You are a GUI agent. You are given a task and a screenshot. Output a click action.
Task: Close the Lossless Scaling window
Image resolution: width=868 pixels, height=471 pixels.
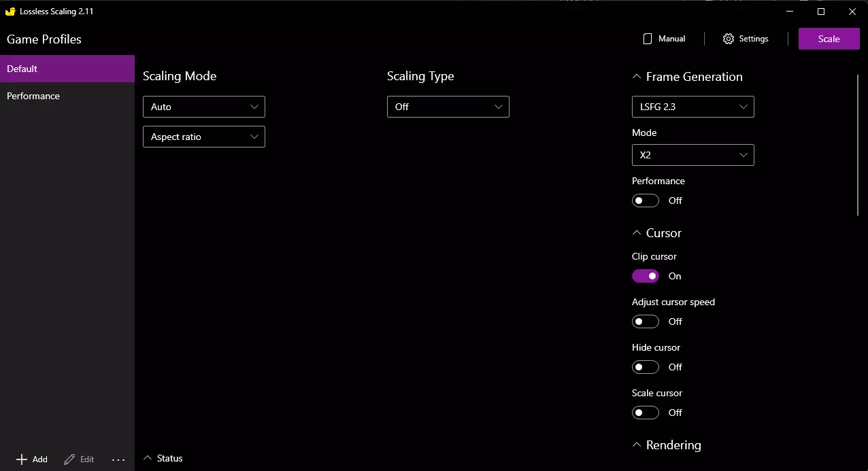tap(852, 12)
